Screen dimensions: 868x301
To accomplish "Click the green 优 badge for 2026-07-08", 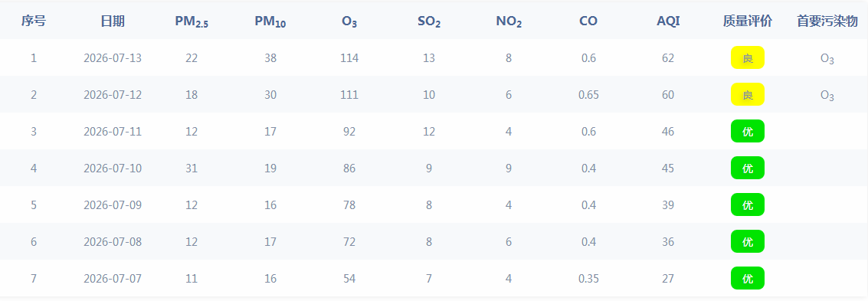I will coord(747,242).
